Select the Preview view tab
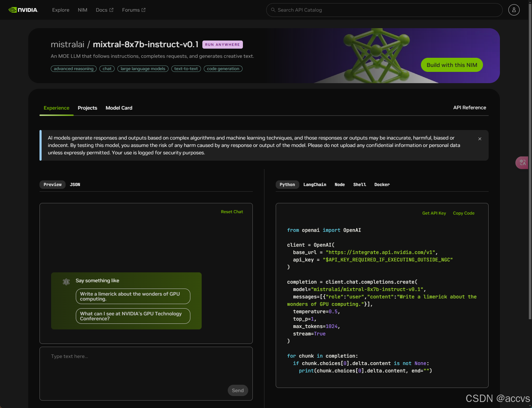 pyautogui.click(x=53, y=185)
